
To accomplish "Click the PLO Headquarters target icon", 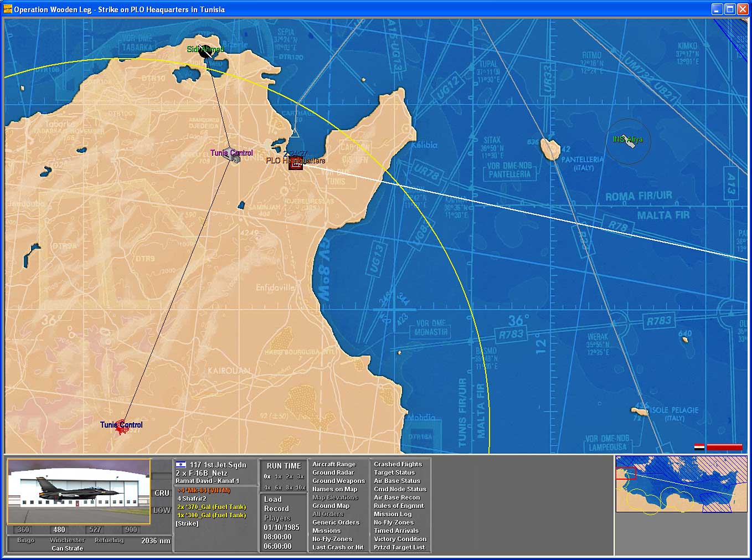I will pyautogui.click(x=296, y=163).
